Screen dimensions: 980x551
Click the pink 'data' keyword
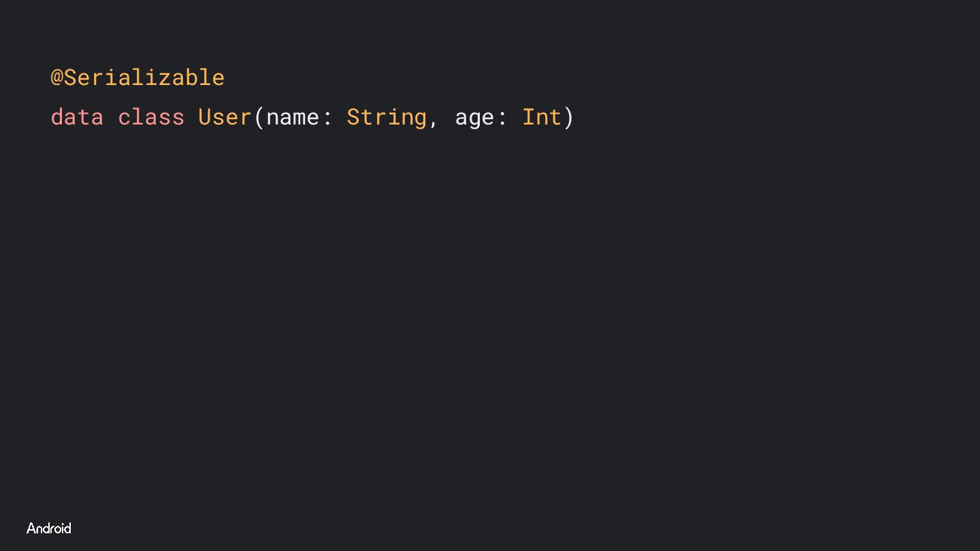(x=77, y=117)
